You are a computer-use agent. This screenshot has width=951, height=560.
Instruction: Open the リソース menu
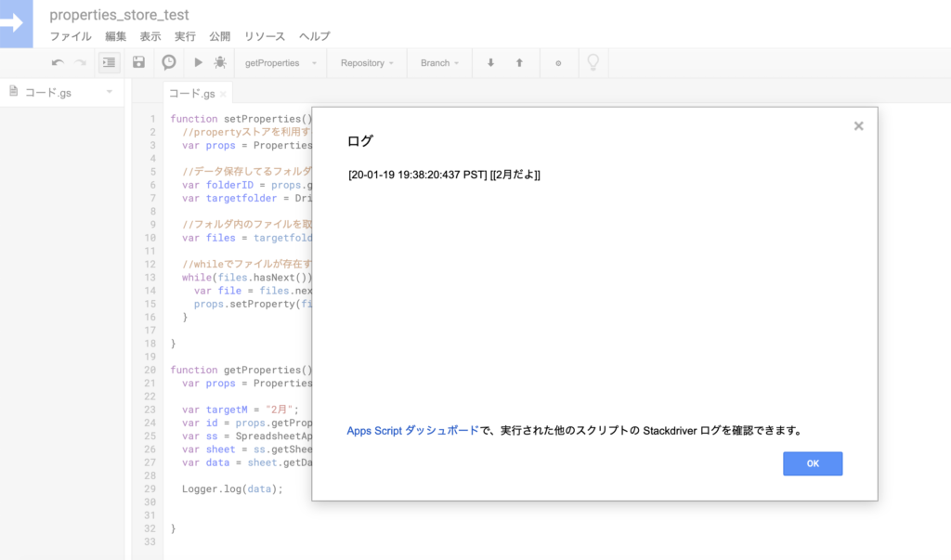coord(265,36)
